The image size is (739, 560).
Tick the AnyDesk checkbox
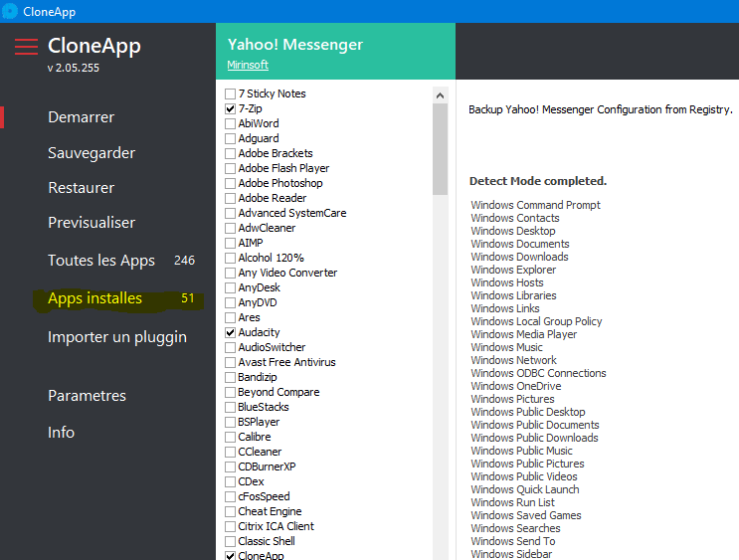point(230,288)
